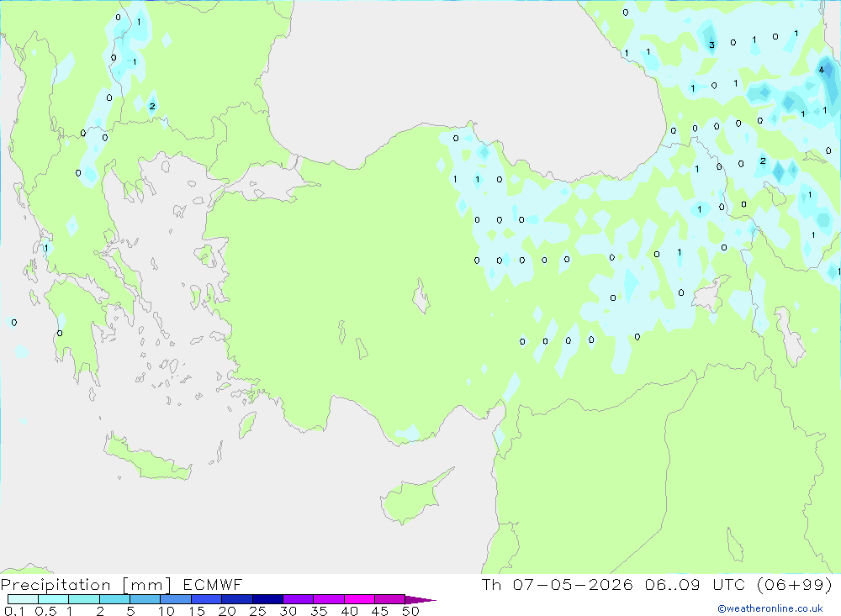The height and width of the screenshot is (616, 841).
Task: Click the purple arrow tip above 50
Action: pyautogui.click(x=420, y=600)
